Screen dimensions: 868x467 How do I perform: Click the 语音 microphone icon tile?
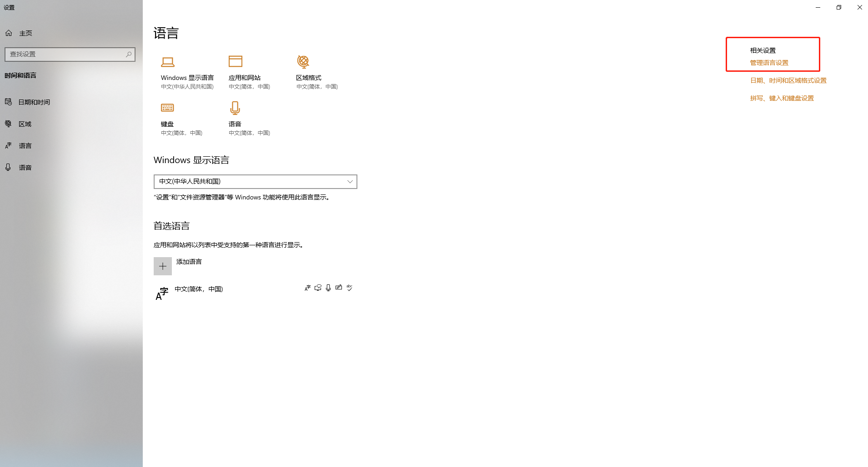[235, 108]
